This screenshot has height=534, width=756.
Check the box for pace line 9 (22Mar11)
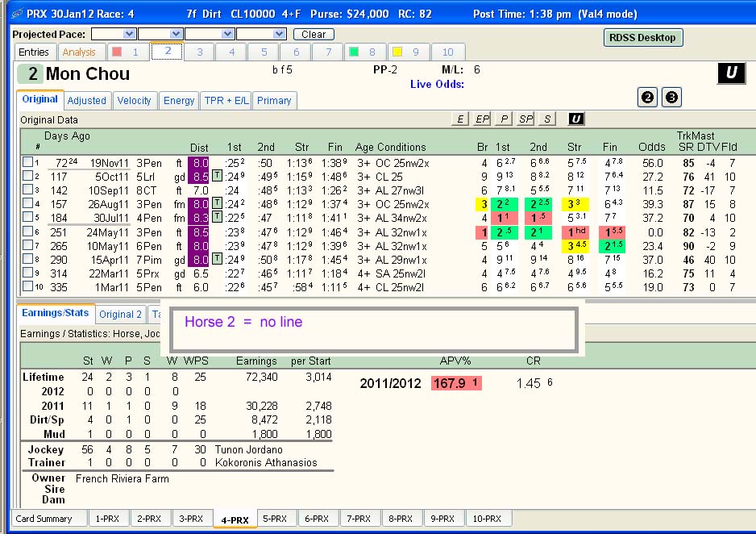[x=27, y=273]
